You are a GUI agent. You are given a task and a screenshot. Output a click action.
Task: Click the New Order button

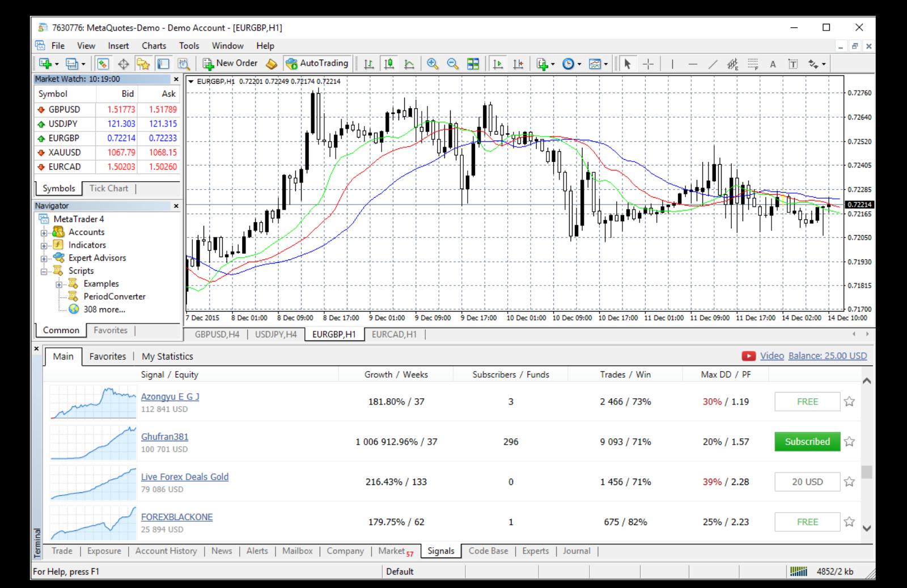230,63
